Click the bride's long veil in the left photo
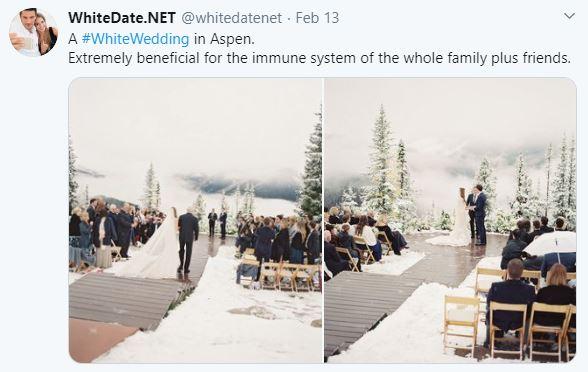The width and height of the screenshot is (588, 372). 158,248
